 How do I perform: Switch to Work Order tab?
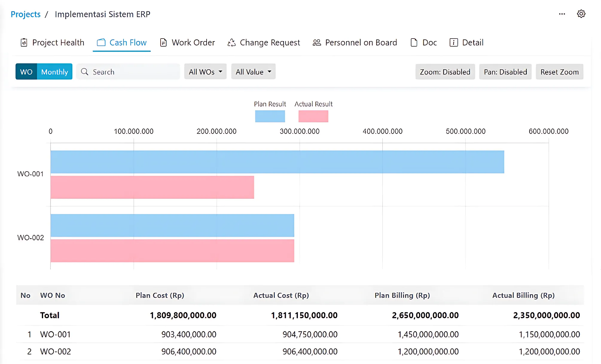tap(193, 42)
